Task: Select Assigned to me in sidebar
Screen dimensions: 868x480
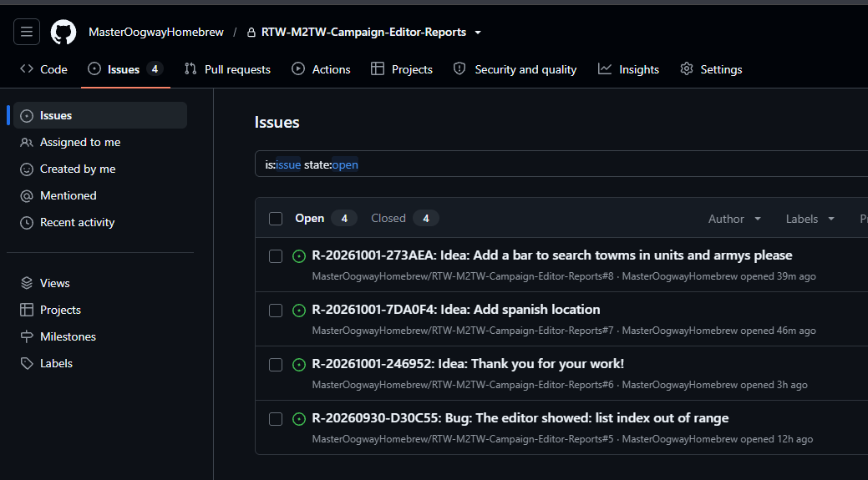Action: tap(100, 142)
